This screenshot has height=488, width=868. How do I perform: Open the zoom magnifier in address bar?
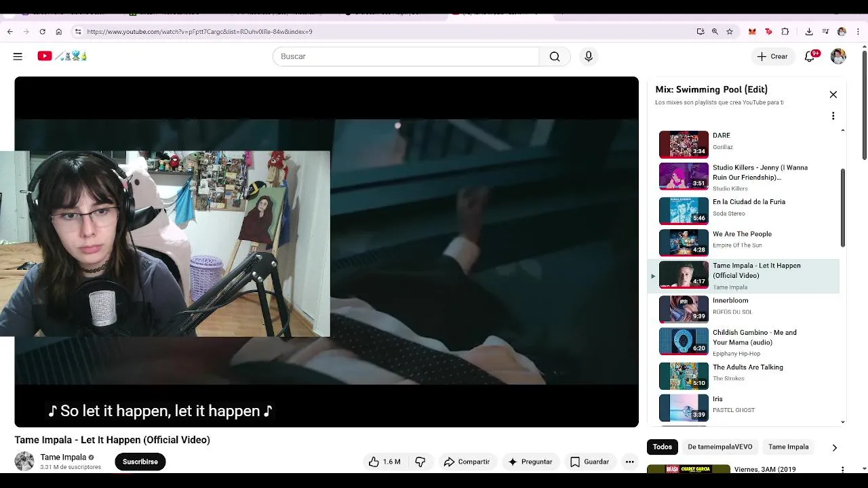coord(715,31)
